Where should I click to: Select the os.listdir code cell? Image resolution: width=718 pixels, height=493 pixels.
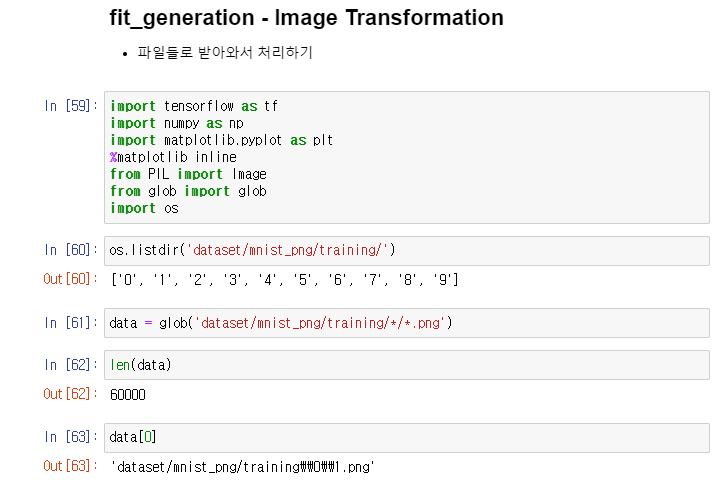407,251
